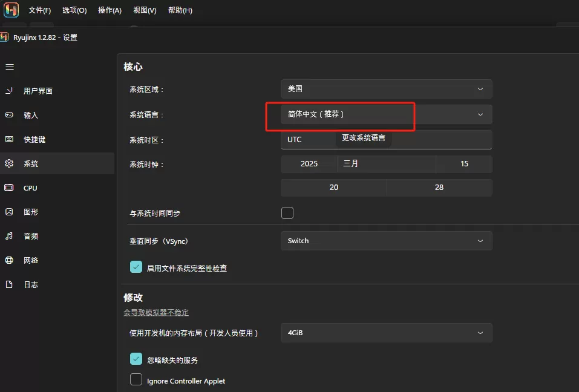Uncheck 忽略缺失的服务 checkbox
The width and height of the screenshot is (579, 392).
136,359
